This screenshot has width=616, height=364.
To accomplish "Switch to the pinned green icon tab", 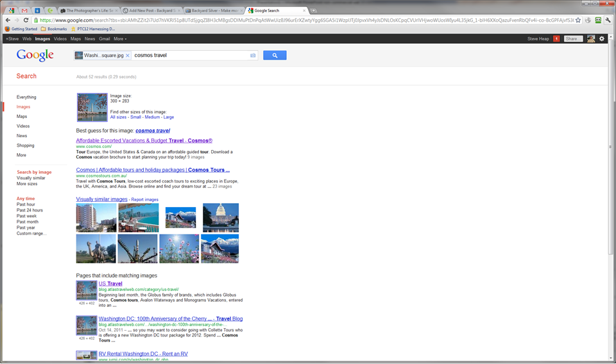I will pyautogui.click(x=50, y=11).
